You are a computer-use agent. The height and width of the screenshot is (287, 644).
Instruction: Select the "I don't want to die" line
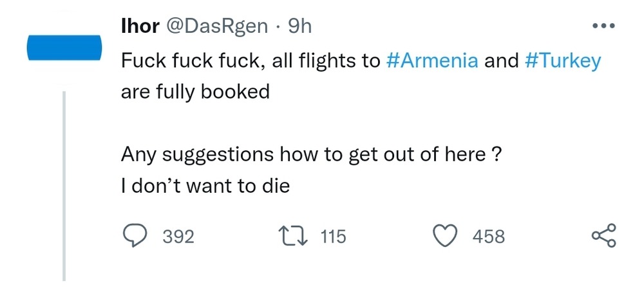205,186
